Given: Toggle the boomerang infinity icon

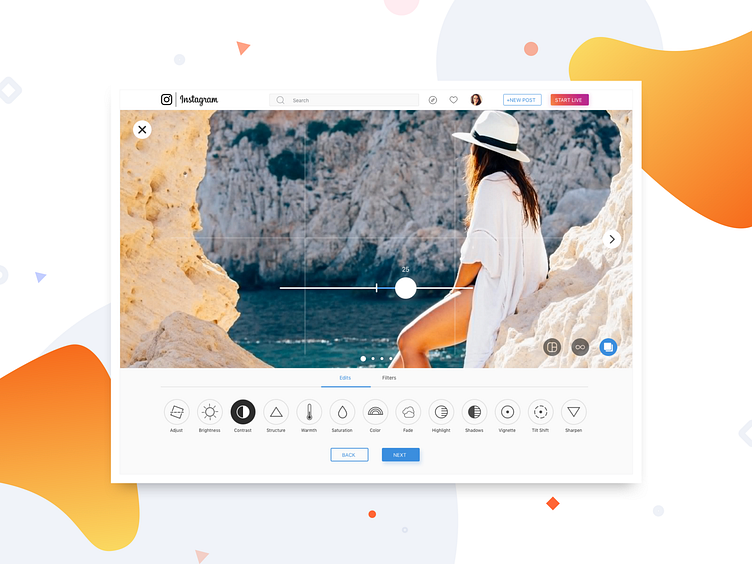Looking at the screenshot, I should coord(580,347).
